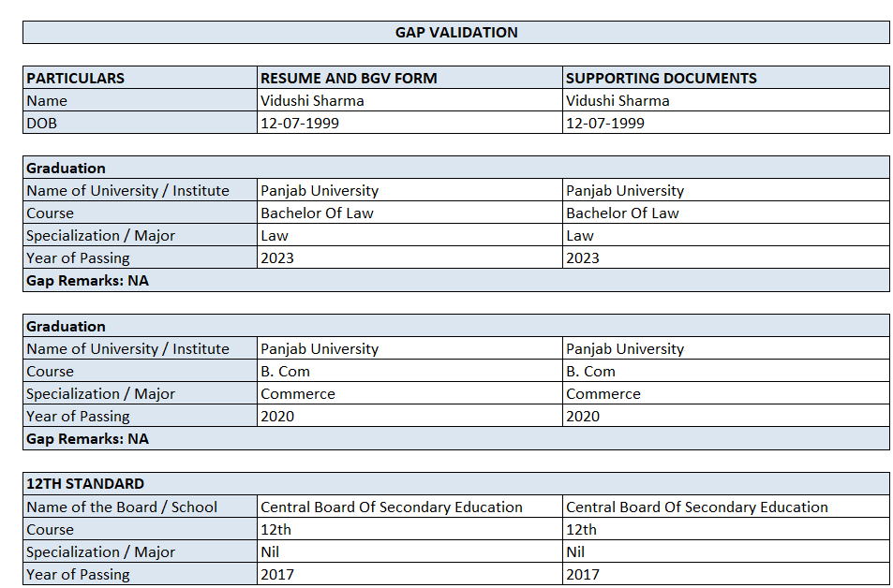Viewport: 893px width, 588px height.
Task: Click the first Gap Remarks: NA row
Action: pos(456,281)
